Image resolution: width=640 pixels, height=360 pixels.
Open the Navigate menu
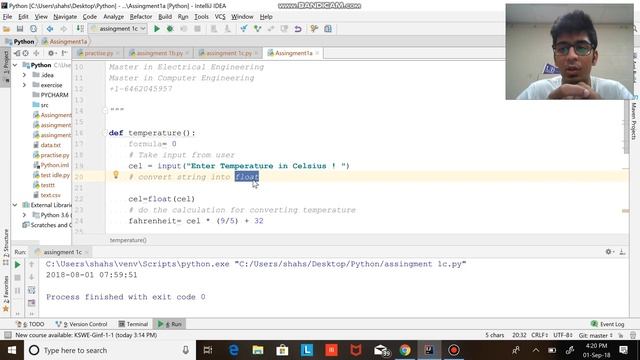[x=65, y=17]
